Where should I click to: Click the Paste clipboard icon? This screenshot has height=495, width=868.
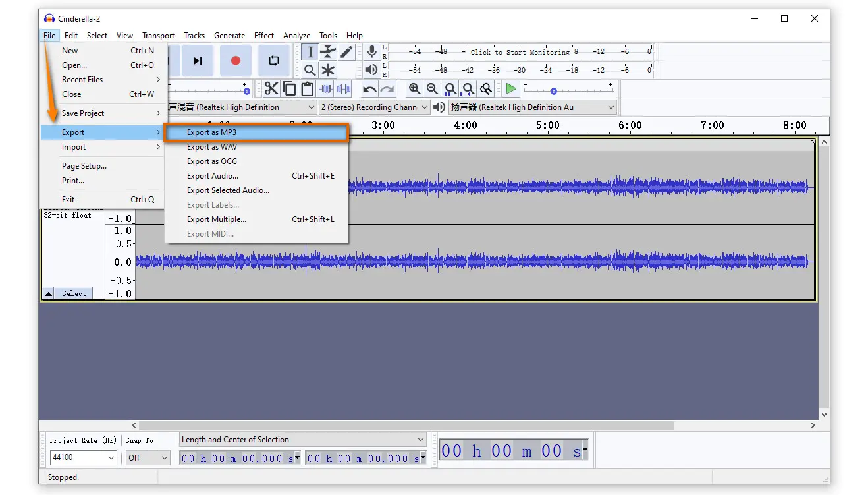(x=307, y=89)
